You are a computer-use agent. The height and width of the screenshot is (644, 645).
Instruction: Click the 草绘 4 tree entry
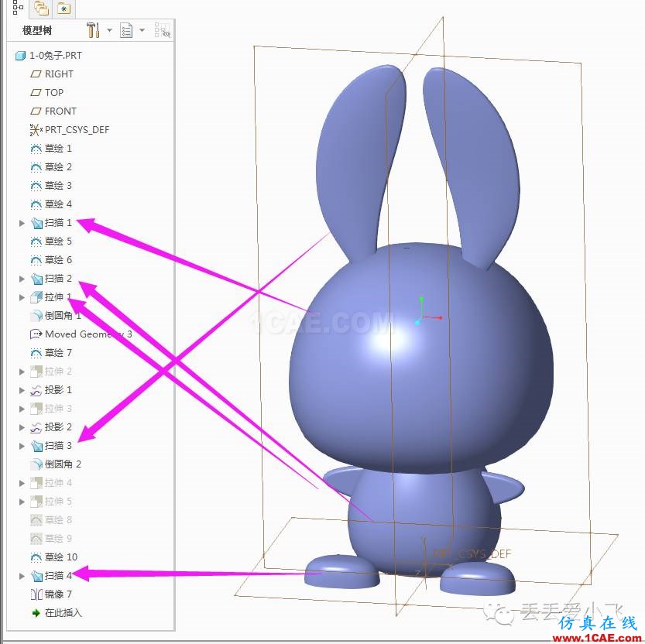[x=58, y=204]
